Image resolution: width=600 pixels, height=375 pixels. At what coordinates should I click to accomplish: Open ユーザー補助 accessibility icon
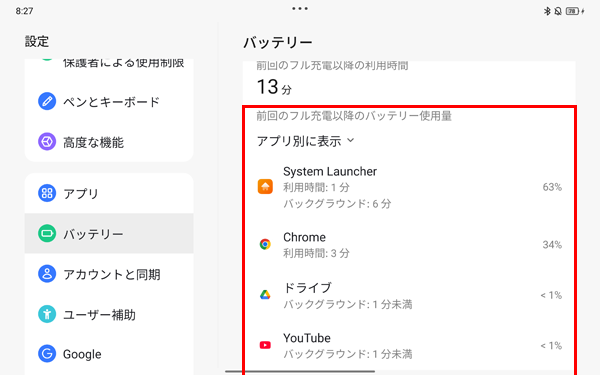point(47,314)
